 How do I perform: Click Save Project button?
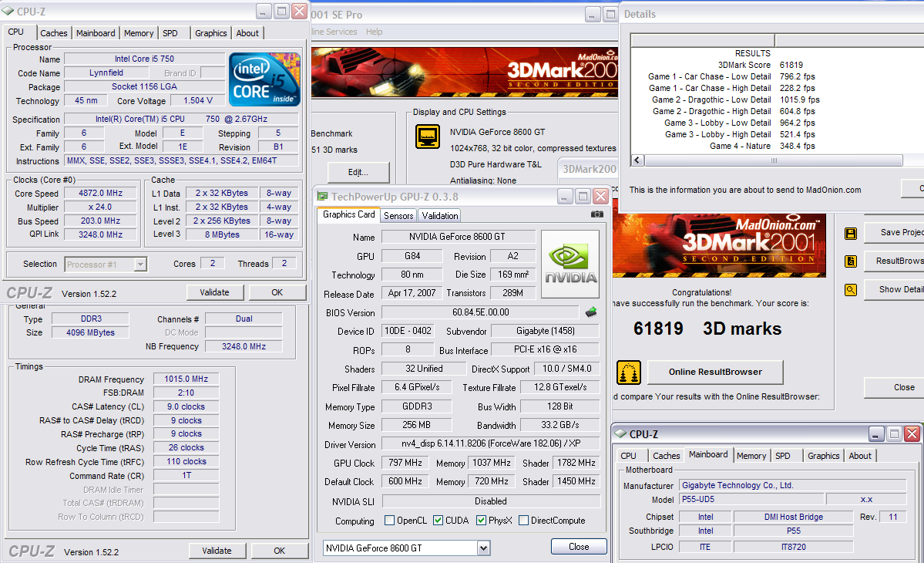point(894,233)
